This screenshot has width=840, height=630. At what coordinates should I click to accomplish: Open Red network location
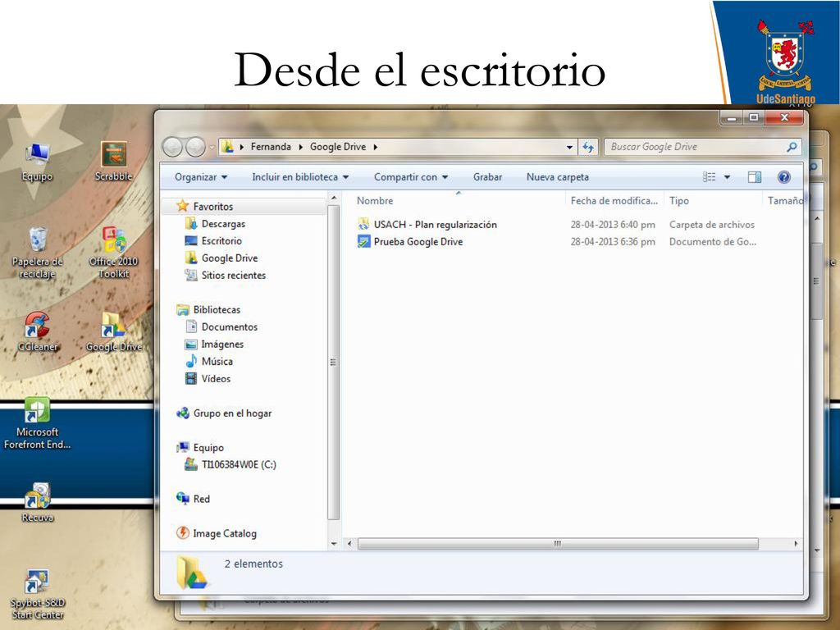(x=201, y=499)
